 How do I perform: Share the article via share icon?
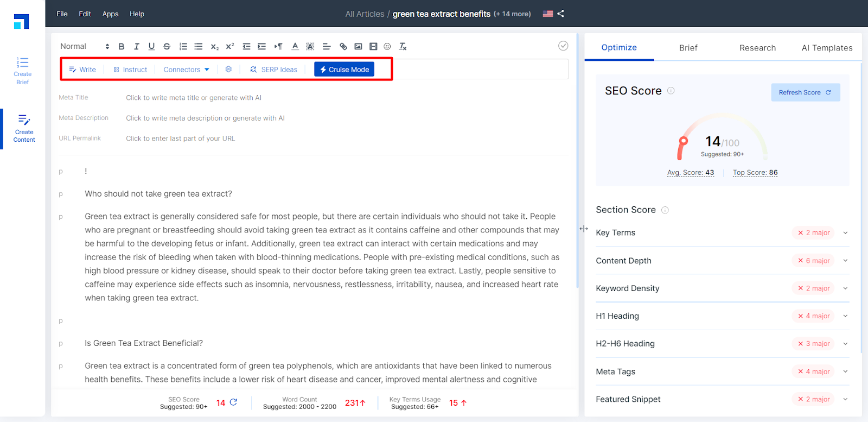click(x=560, y=14)
